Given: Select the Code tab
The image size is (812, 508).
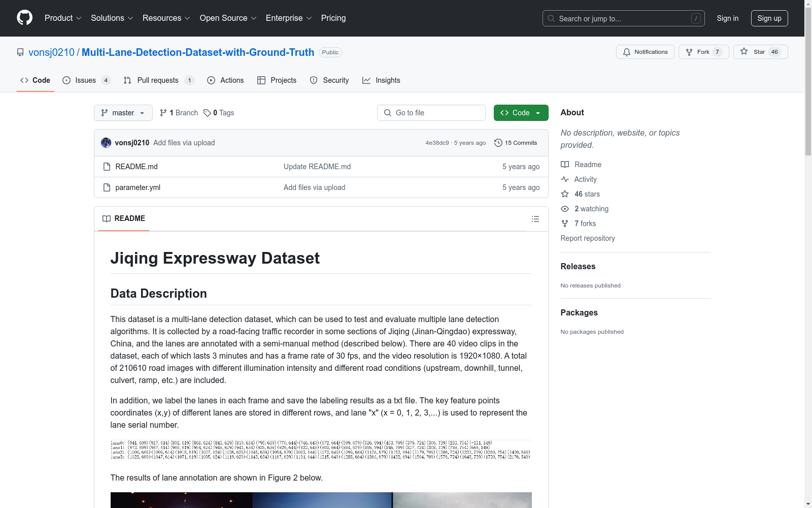Looking at the screenshot, I should coord(35,80).
